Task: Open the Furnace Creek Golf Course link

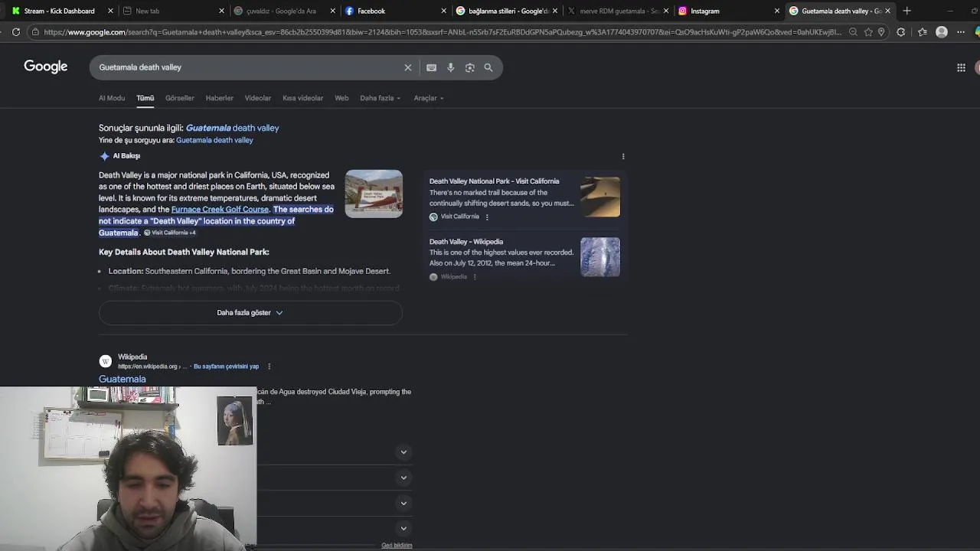Action: (220, 210)
